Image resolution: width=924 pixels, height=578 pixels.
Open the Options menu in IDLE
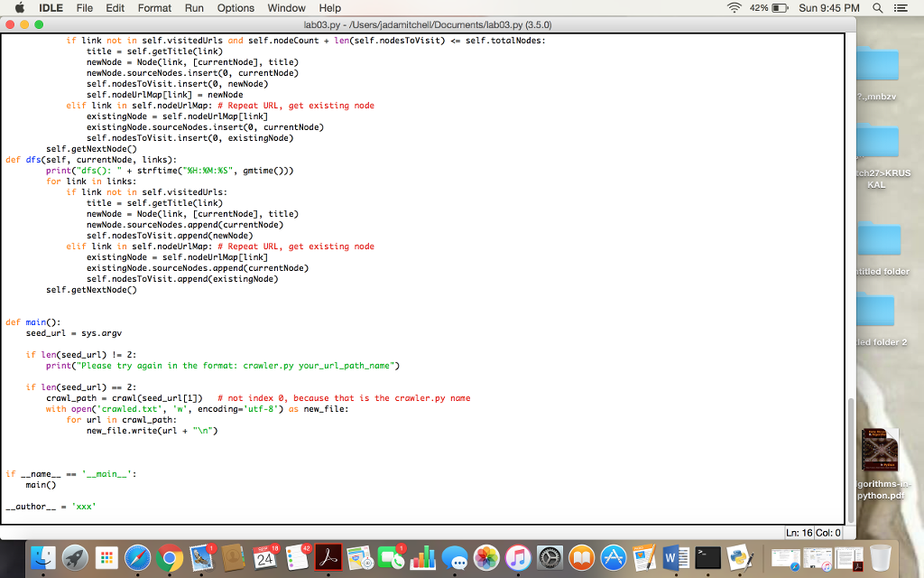click(x=236, y=8)
